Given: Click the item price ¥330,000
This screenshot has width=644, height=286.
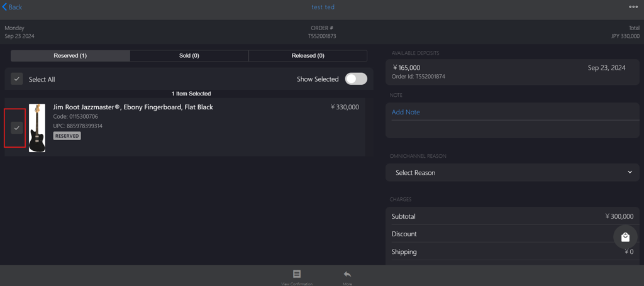Looking at the screenshot, I should [x=345, y=107].
